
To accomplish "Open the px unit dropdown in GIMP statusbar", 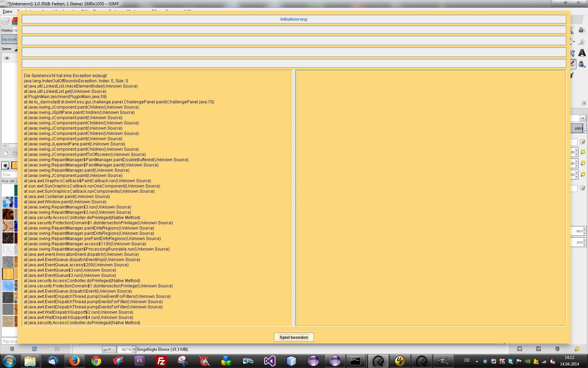I will 109,349.
